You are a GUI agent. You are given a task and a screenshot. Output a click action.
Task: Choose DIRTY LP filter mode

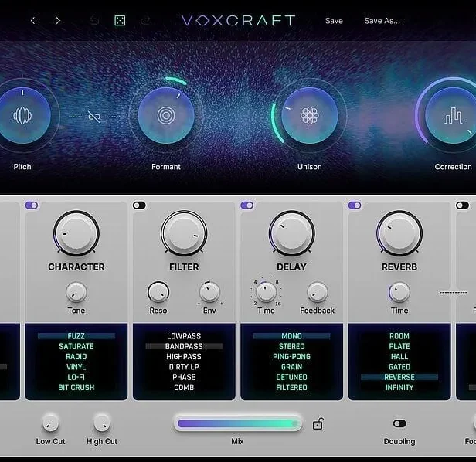pos(184,367)
